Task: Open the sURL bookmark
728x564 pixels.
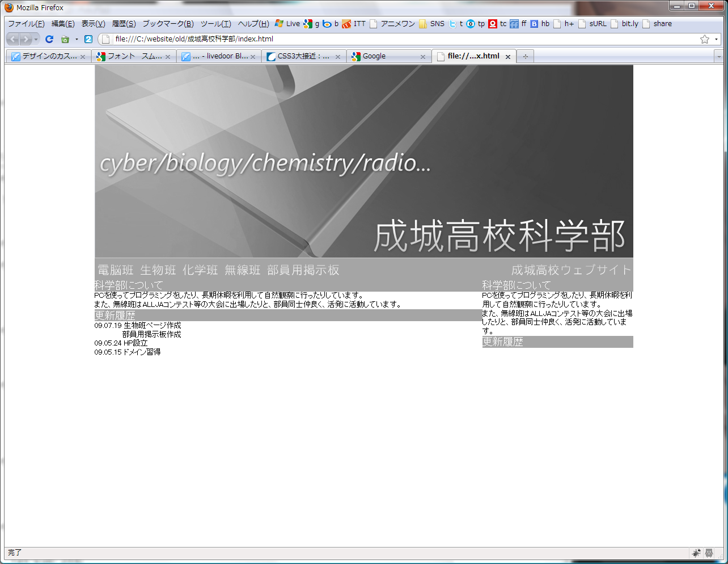Action: tap(592, 24)
